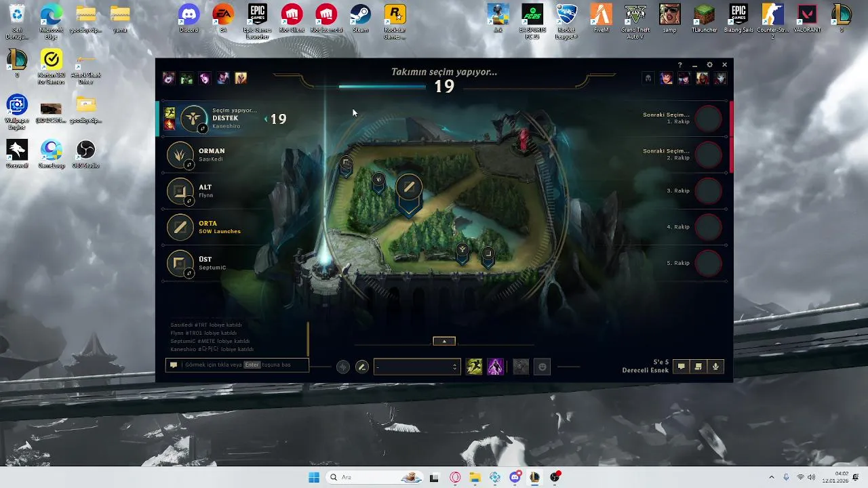Click the 3. Rakip enemy pick slot
Screen dimensions: 868x488
pos(709,191)
